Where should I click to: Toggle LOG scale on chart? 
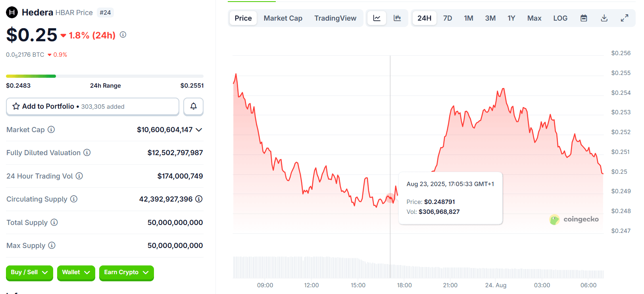coord(560,18)
